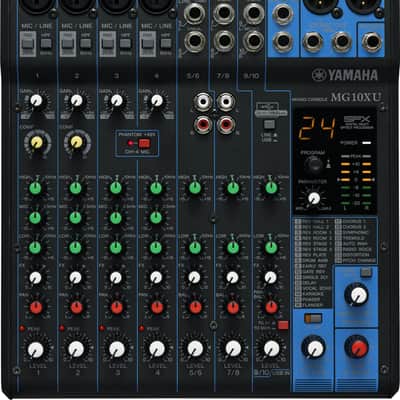Click the channel 5/6 LEVEL knob

[195, 349]
